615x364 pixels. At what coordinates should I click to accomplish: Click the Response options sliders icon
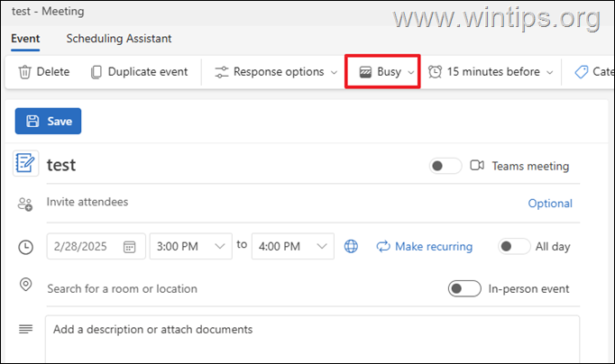222,72
